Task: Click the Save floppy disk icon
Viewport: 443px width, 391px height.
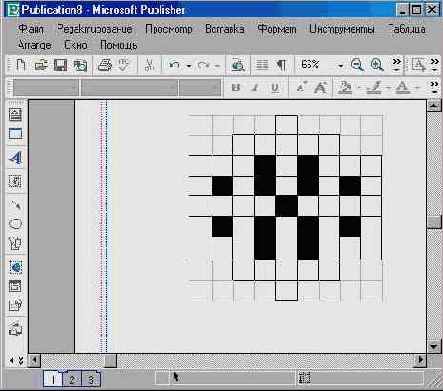Action: [60, 65]
